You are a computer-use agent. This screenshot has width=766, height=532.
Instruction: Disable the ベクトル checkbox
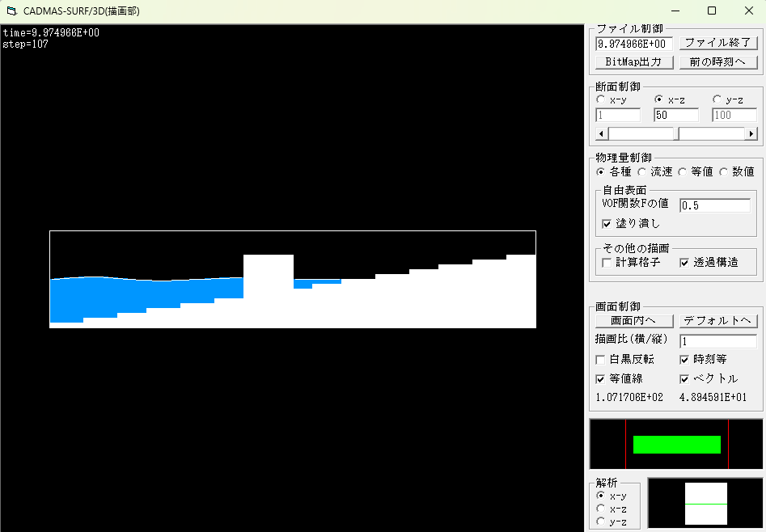[684, 379]
